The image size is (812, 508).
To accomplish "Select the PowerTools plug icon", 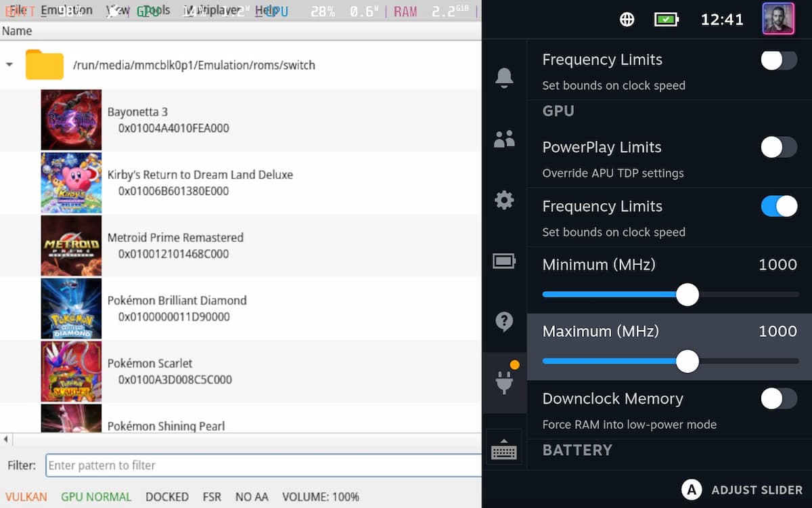I will [x=504, y=383].
